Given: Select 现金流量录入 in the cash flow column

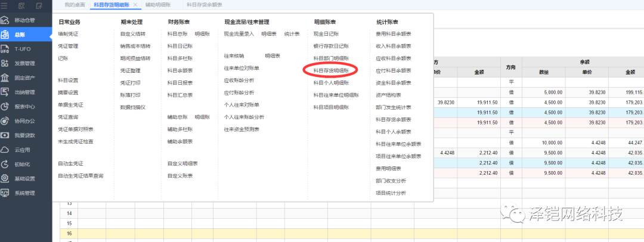Looking at the screenshot, I should tap(239, 34).
